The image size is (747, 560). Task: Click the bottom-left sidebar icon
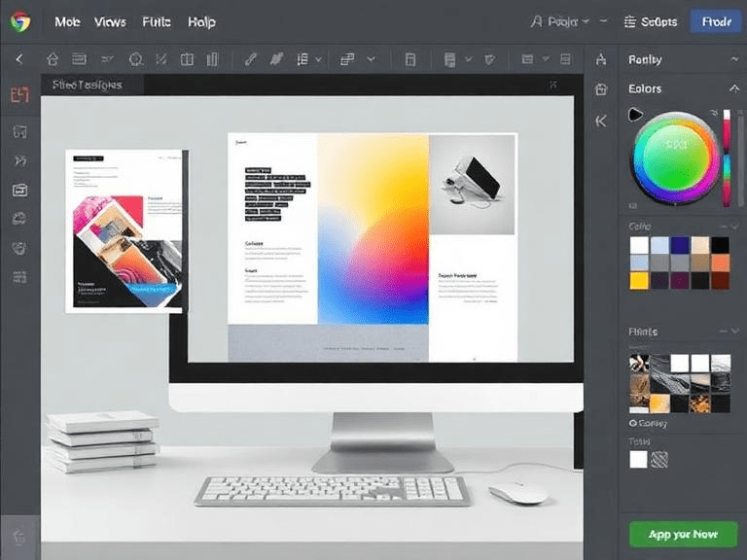tap(18, 536)
